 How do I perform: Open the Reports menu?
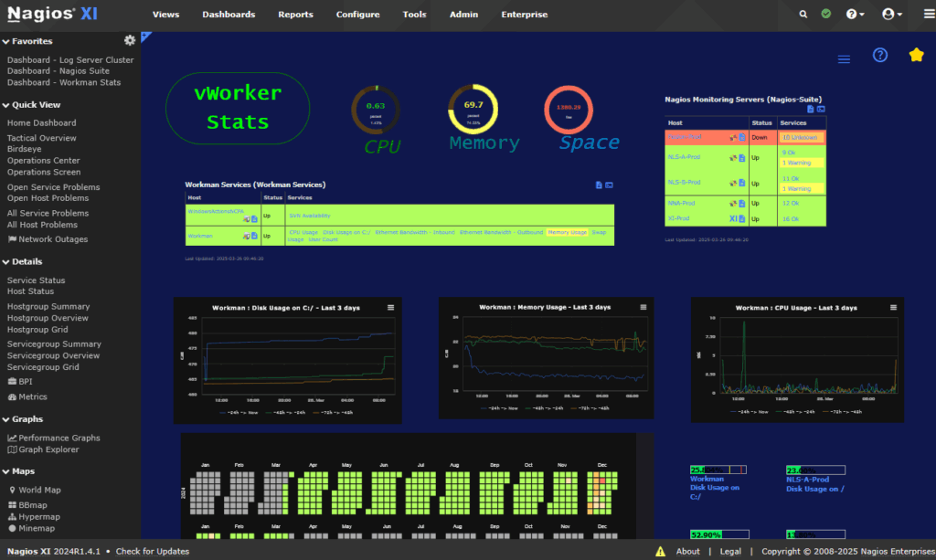(x=295, y=15)
